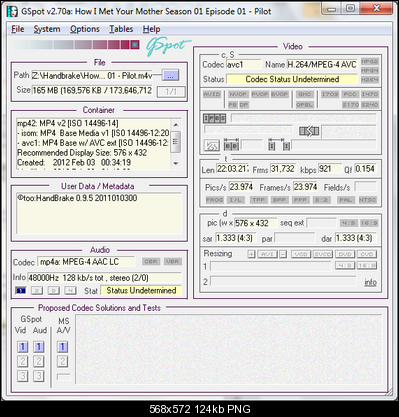Click the H264 indicator in Video panel

coord(370,80)
